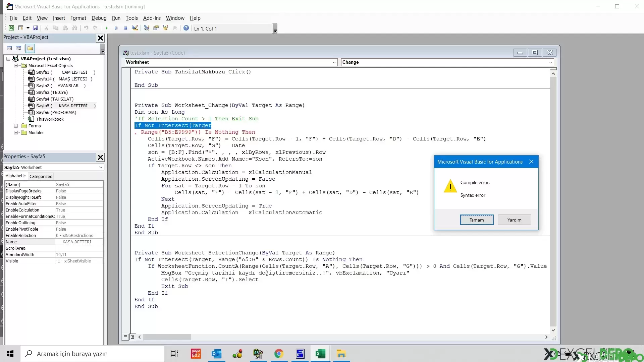Click the Copy toolbar icon
The image size is (644, 362).
click(56, 28)
